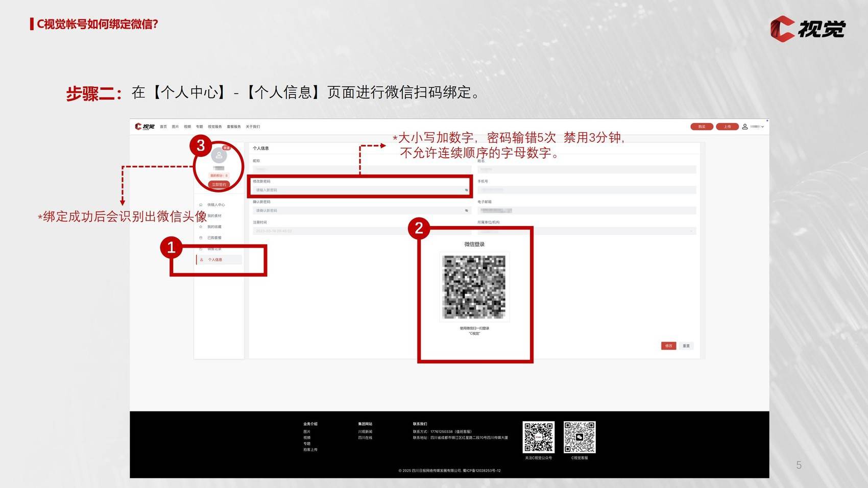Click the user profile icon in top bar

[x=745, y=127]
